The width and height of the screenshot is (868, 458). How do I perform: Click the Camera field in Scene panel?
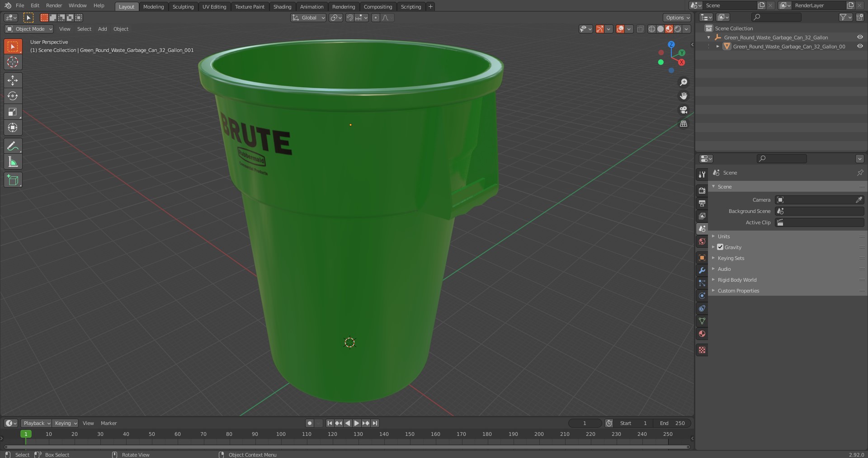[x=820, y=200]
